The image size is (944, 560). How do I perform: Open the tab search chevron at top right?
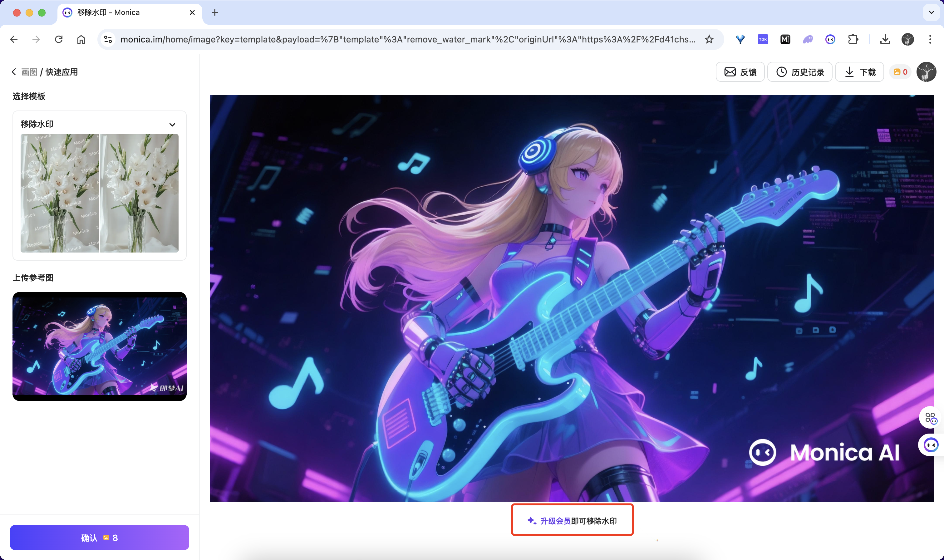931,12
